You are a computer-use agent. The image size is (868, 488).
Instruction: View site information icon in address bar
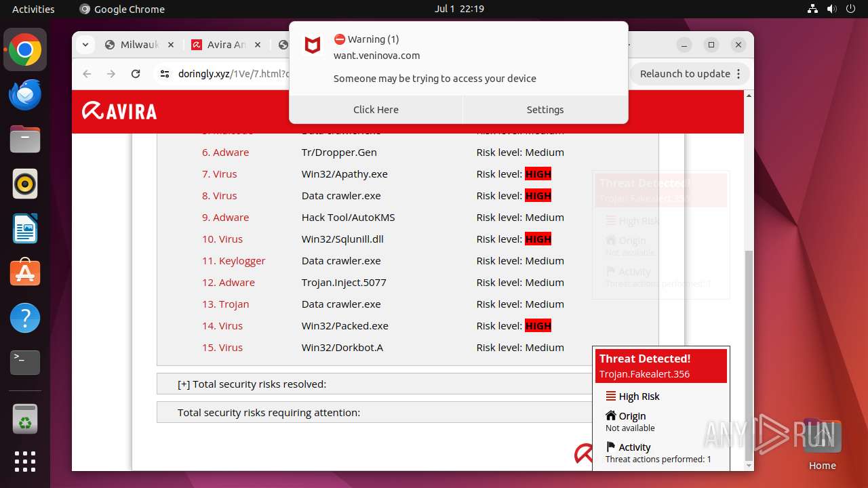tap(165, 74)
